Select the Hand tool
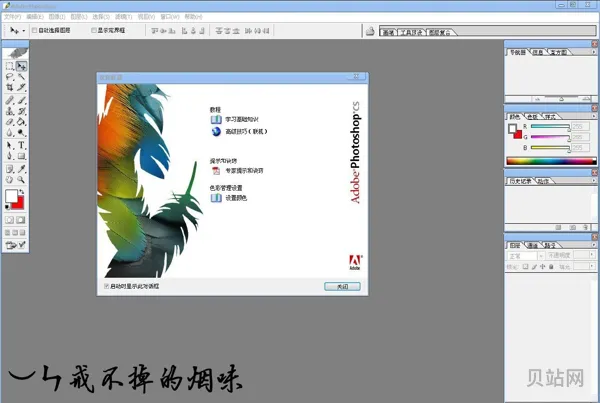Image resolution: width=600 pixels, height=403 pixels. click(x=10, y=179)
